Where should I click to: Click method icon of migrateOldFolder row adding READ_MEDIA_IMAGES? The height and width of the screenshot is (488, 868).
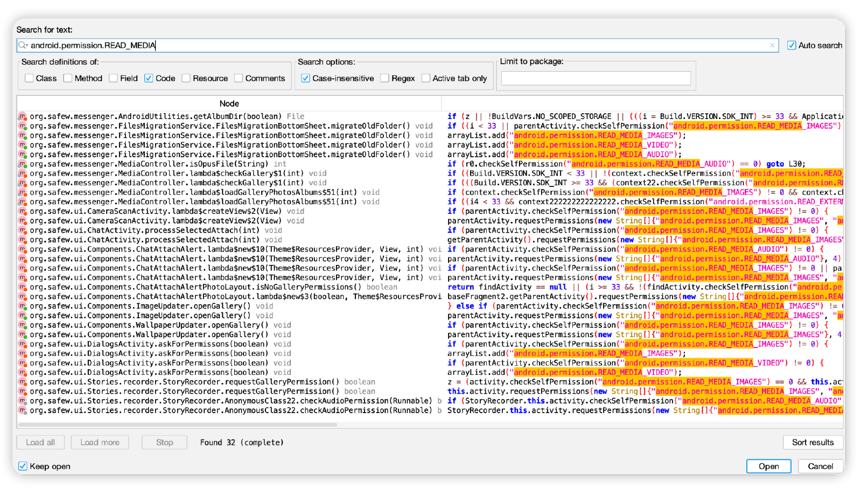(x=23, y=136)
